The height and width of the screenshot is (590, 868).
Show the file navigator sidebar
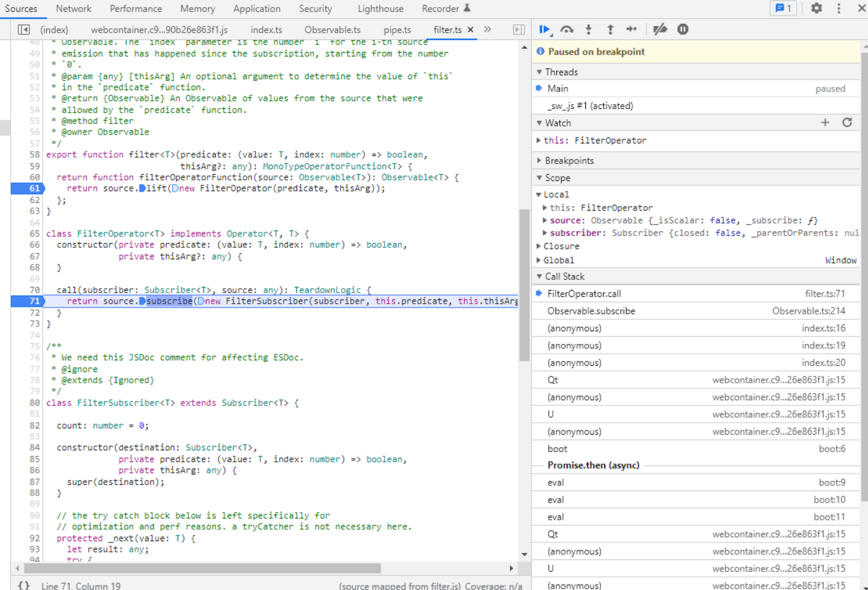click(24, 29)
